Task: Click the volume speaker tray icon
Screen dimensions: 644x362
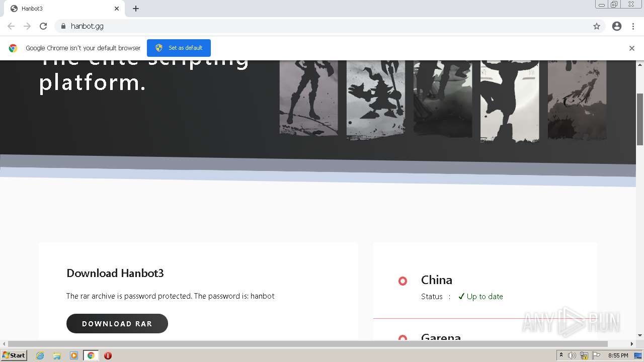Action: click(572, 355)
